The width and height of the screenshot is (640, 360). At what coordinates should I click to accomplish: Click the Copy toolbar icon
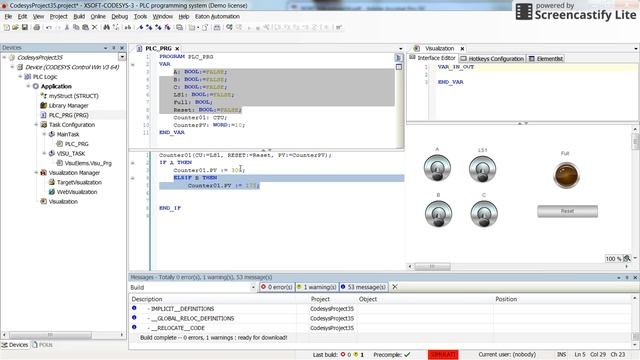coord(76,27)
